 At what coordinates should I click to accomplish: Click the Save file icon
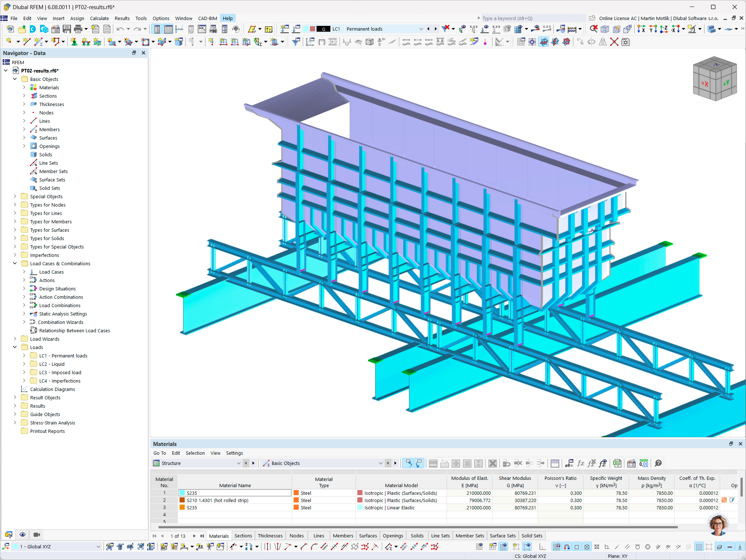(67, 29)
